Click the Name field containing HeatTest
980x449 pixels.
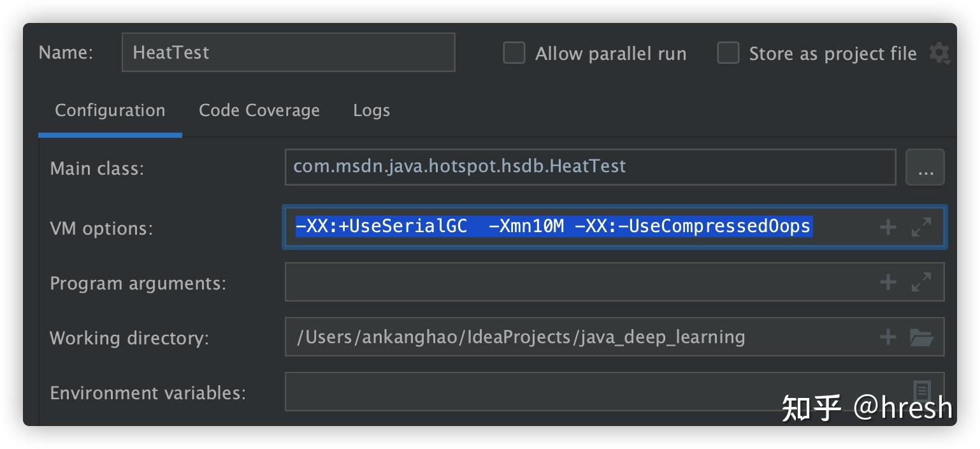[288, 52]
